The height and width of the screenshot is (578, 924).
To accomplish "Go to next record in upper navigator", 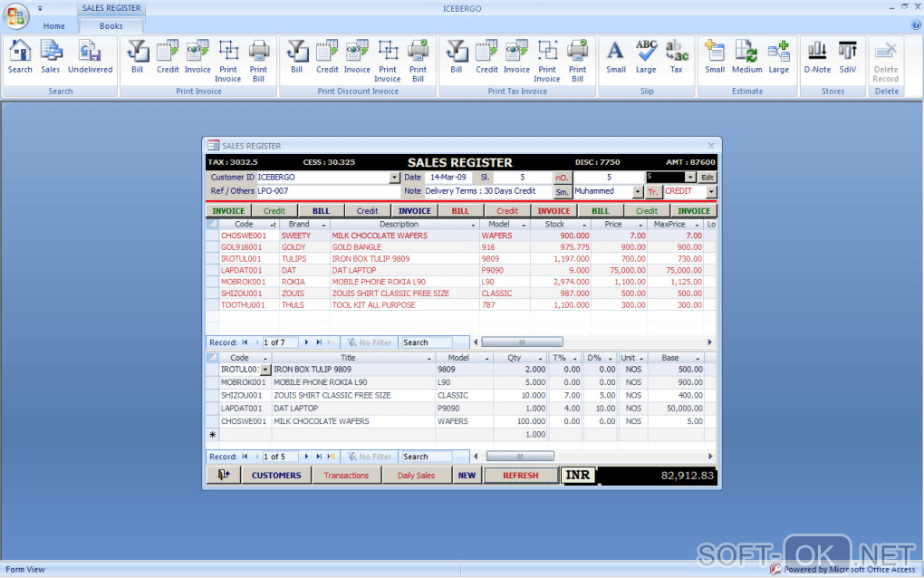I will (x=306, y=342).
